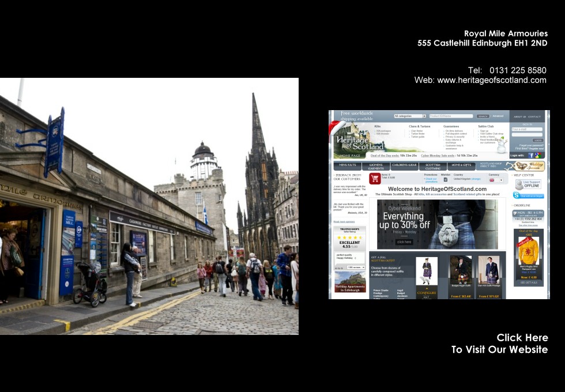Click the Castlehill Edinburgh address line
This screenshot has width=565, height=392.
(482, 43)
